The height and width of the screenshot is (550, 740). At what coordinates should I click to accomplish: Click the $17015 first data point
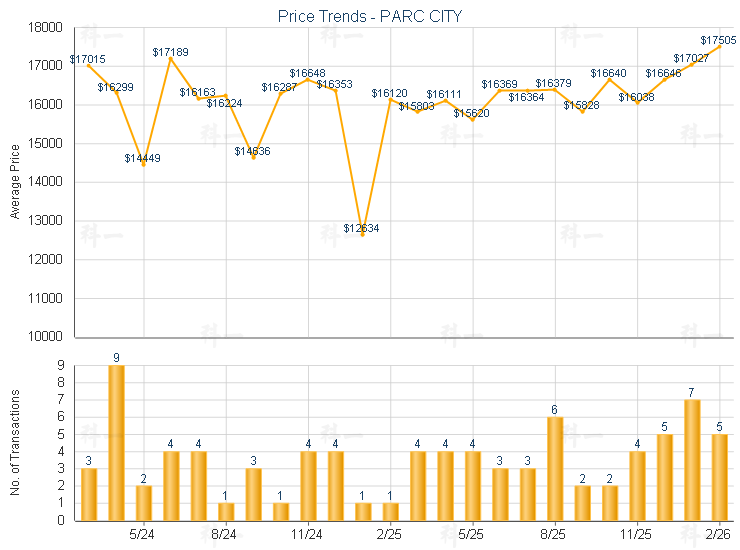click(x=89, y=65)
